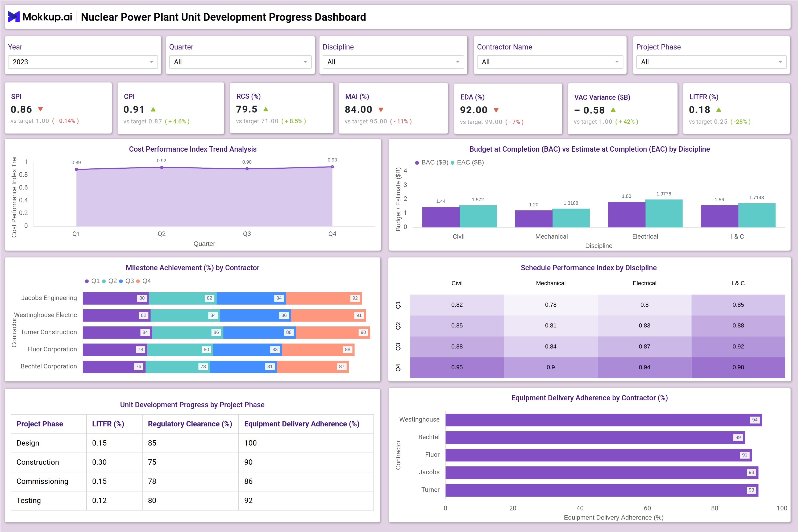Toggle BAC ($B) legend marker
This screenshot has height=532, width=798.
coord(417,163)
